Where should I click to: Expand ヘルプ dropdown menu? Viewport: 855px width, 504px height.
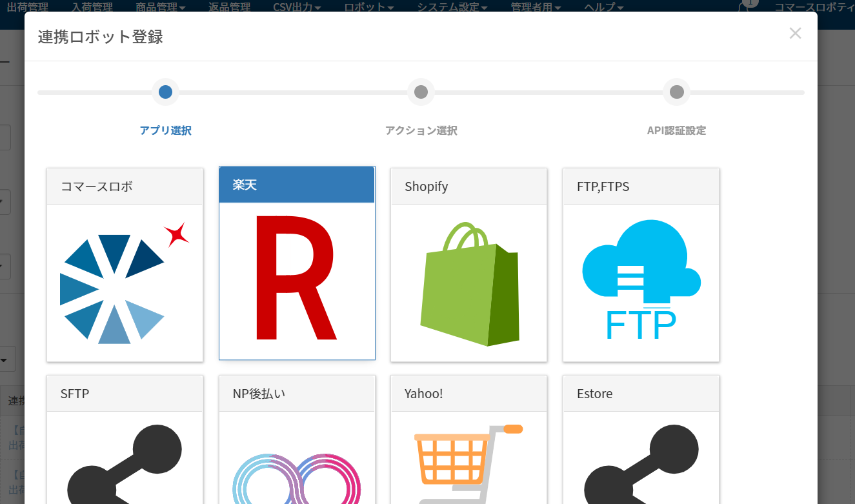(604, 8)
